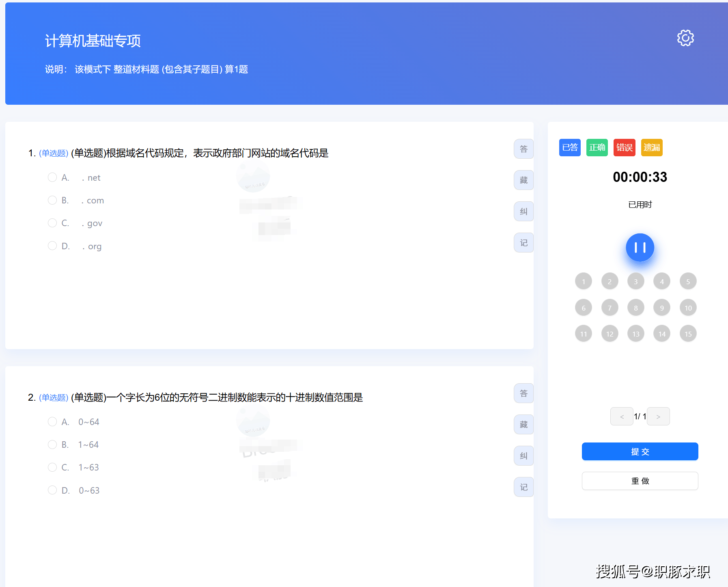The width and height of the screenshot is (728, 587).
Task: Jump to question 10 in the number grid
Action: 688,308
